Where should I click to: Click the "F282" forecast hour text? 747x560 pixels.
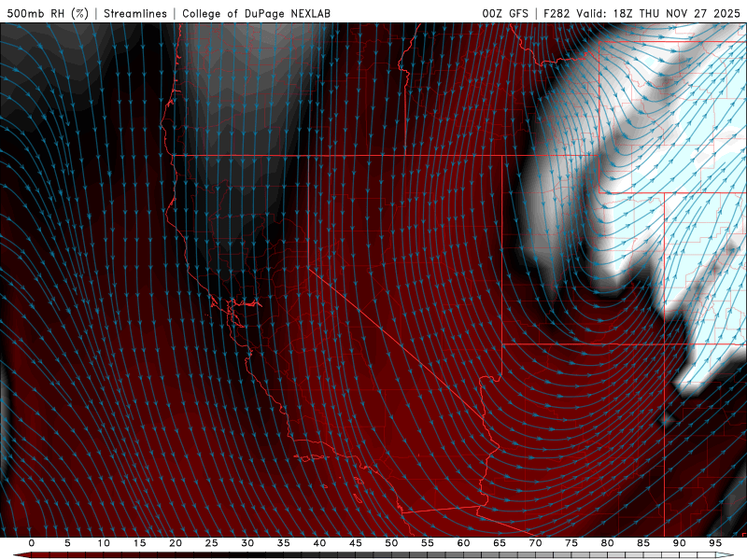[x=557, y=13]
